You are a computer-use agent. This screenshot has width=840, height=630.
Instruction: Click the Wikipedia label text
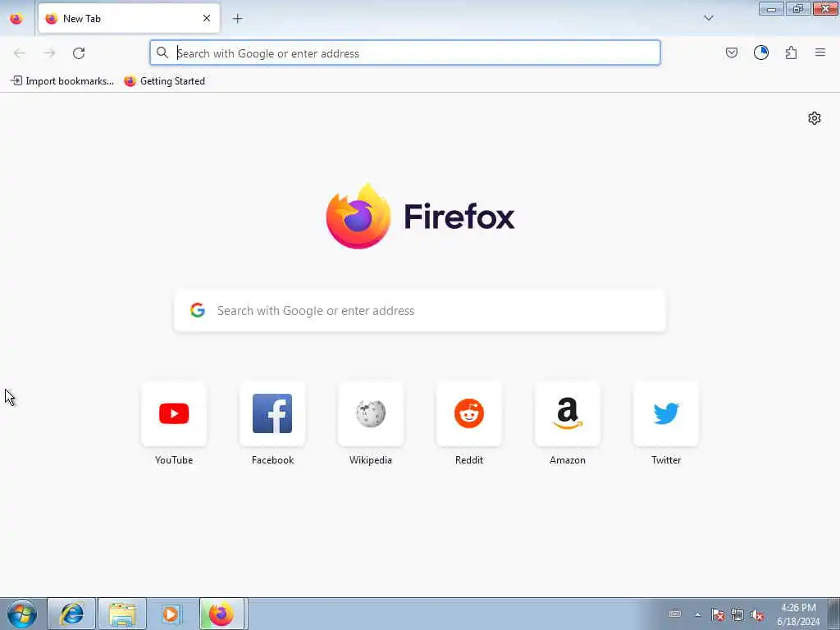click(371, 460)
